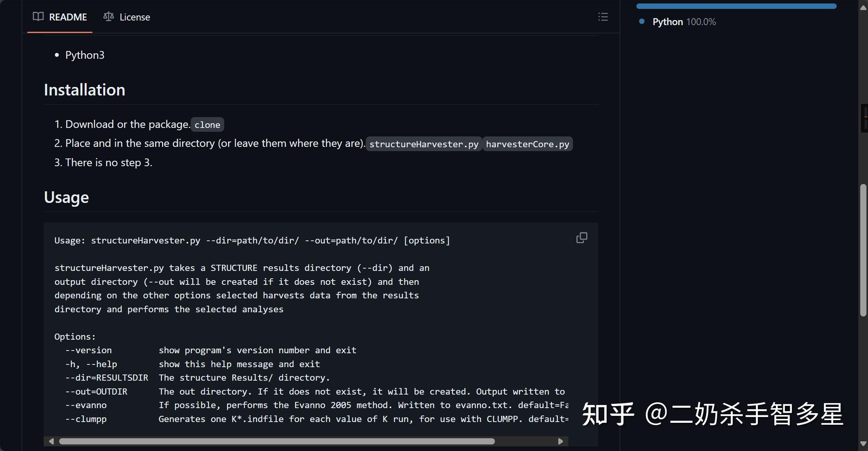This screenshot has width=868, height=451.
Task: Select the structureHarvester.py code label
Action: click(x=423, y=144)
